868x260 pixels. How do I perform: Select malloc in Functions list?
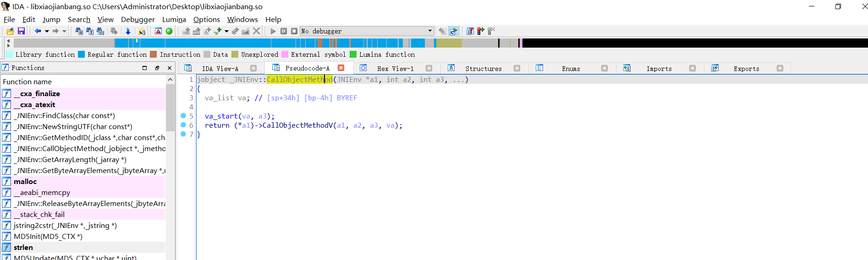pos(83,181)
